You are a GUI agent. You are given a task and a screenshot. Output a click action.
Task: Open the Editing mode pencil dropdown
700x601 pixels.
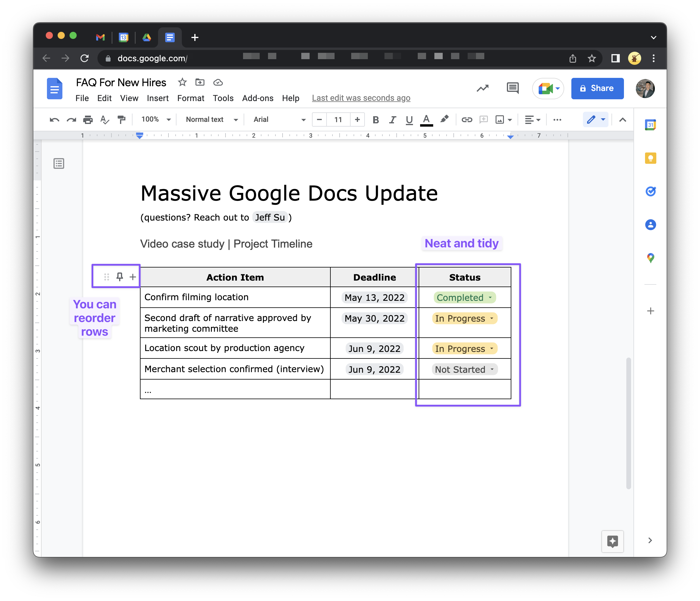[x=595, y=120]
